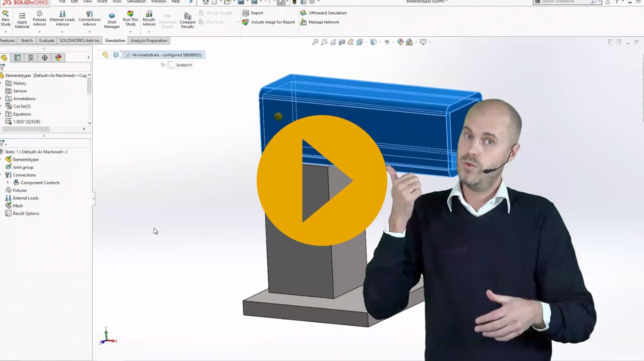Select the 1.0037 (S235JR) material item
The image size is (644, 361).
pos(27,122)
